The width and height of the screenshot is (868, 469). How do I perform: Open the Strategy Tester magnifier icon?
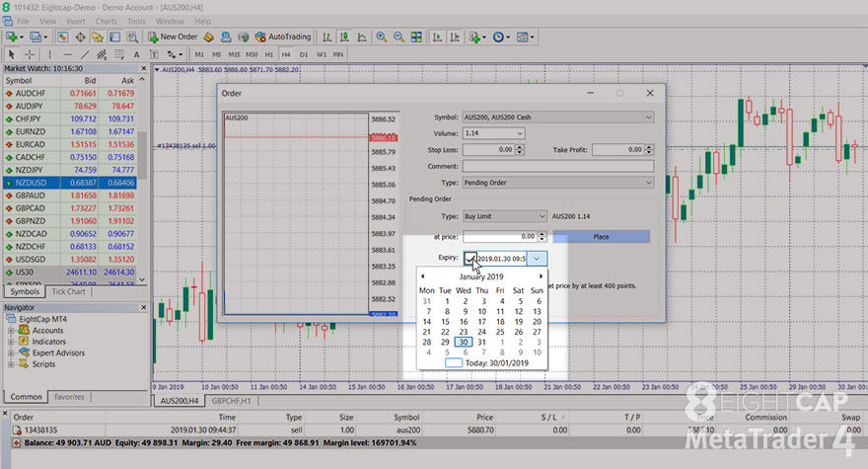click(132, 38)
